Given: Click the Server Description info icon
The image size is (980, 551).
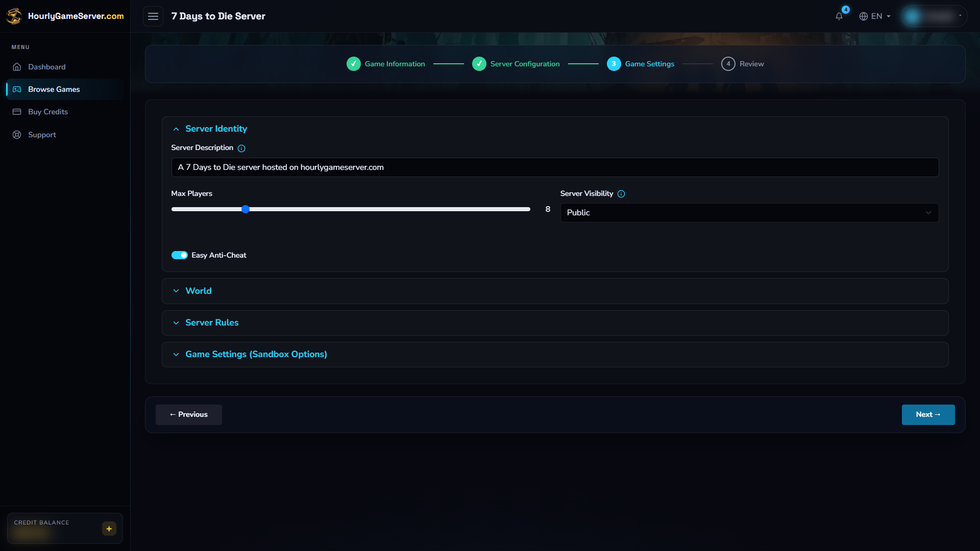Looking at the screenshot, I should pyautogui.click(x=241, y=148).
